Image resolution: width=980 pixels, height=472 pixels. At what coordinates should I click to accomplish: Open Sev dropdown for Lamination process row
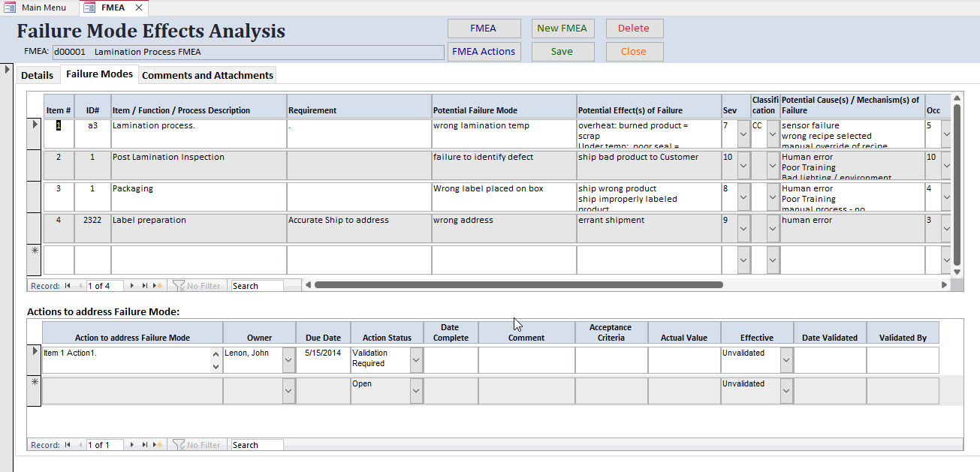pyautogui.click(x=743, y=134)
